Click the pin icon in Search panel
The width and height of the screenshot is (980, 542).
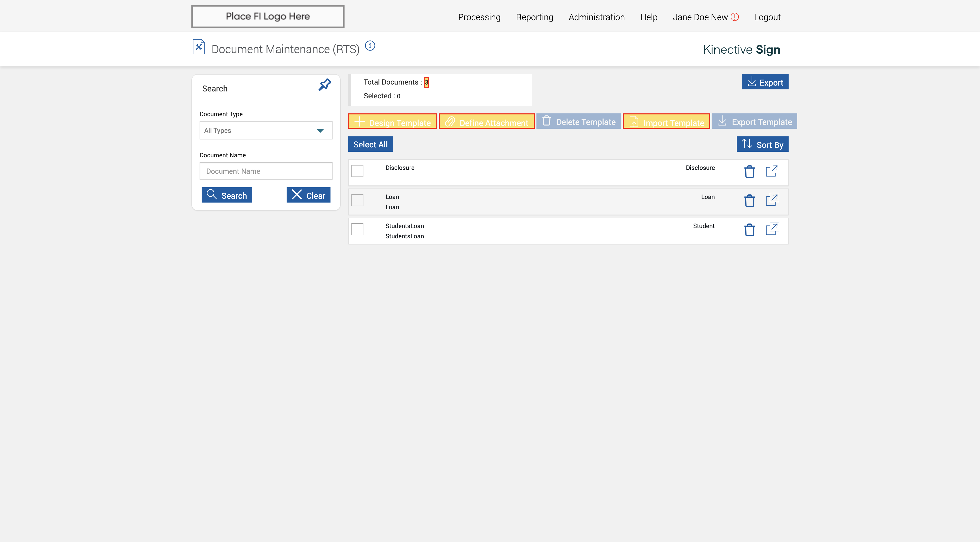[x=325, y=85]
